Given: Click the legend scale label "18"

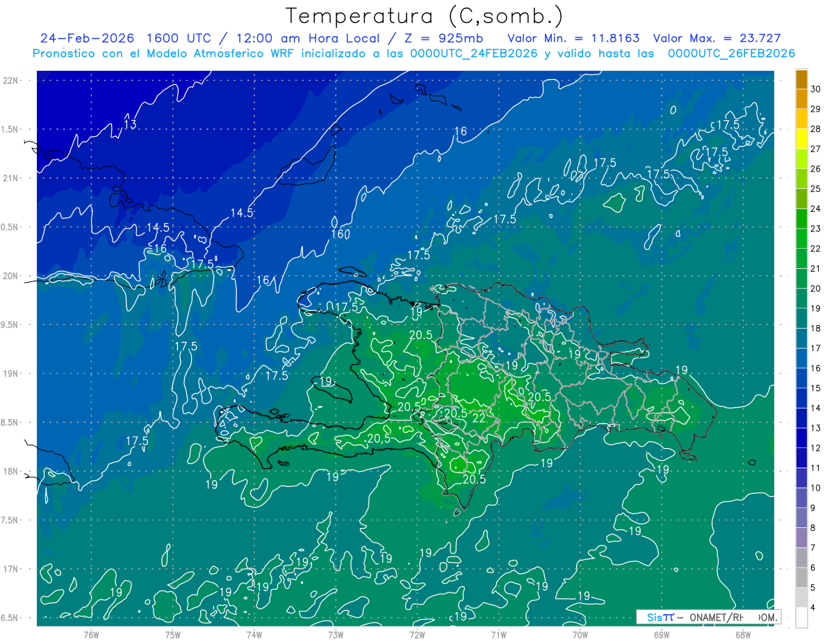Looking at the screenshot, I should pyautogui.click(x=816, y=329).
